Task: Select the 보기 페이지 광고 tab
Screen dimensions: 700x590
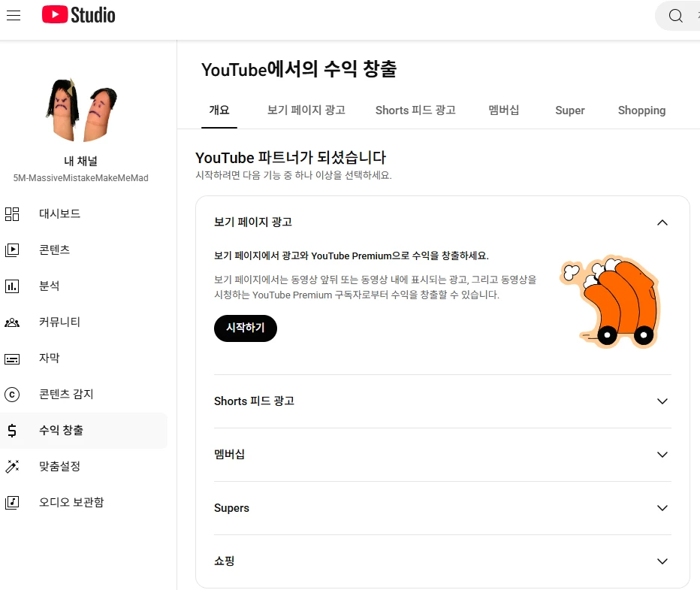Action: [305, 110]
